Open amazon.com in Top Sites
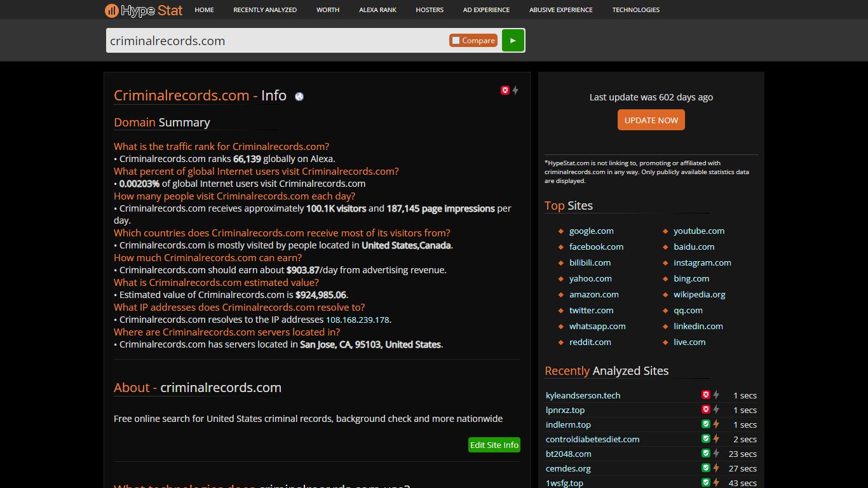The width and height of the screenshot is (868, 488). point(594,294)
